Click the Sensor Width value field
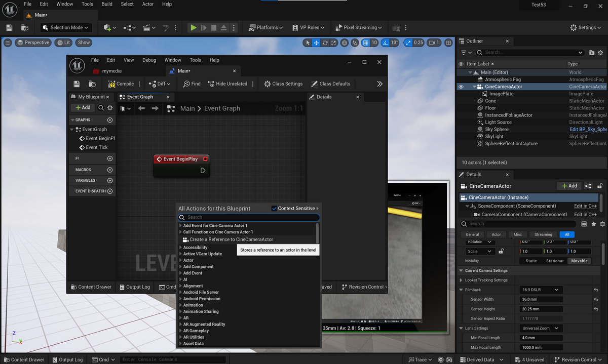 pos(542,300)
